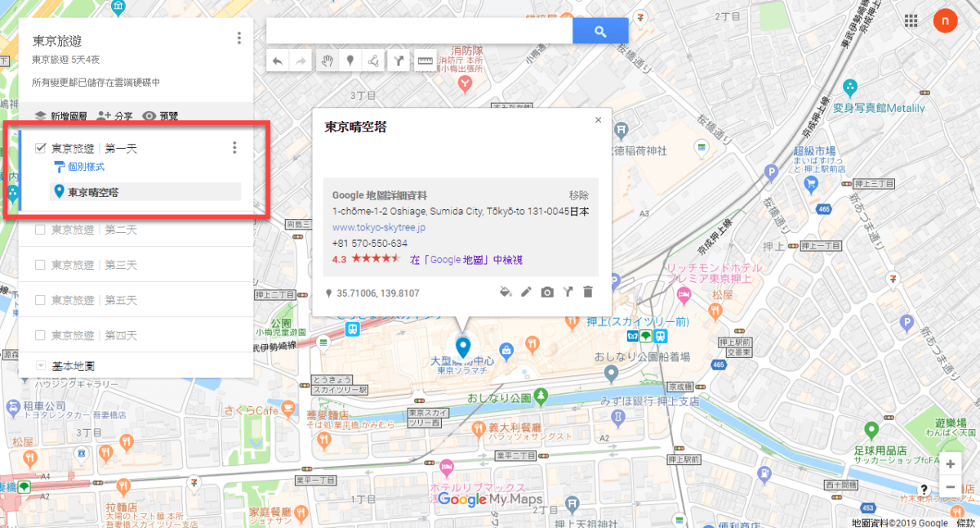This screenshot has height=528, width=980.
Task: Click the 東京旅遊 第五天 layer title
Action: pyautogui.click(x=94, y=300)
